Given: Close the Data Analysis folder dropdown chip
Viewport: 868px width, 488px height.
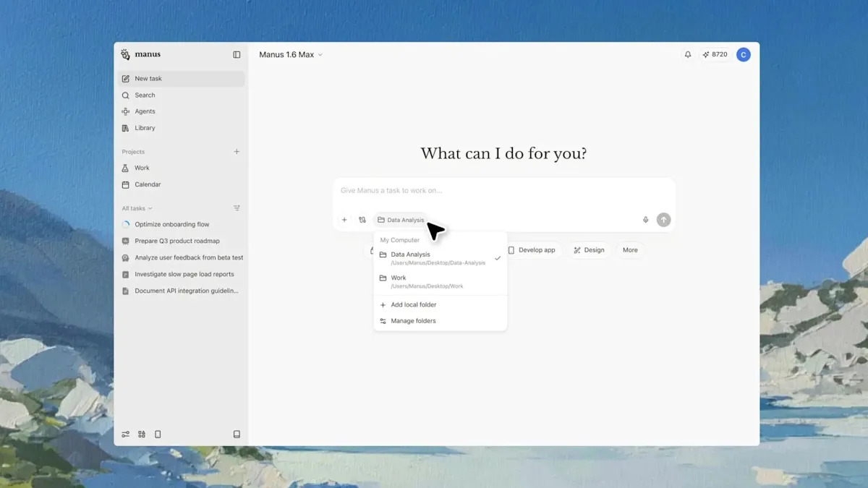Looking at the screenshot, I should (401, 220).
